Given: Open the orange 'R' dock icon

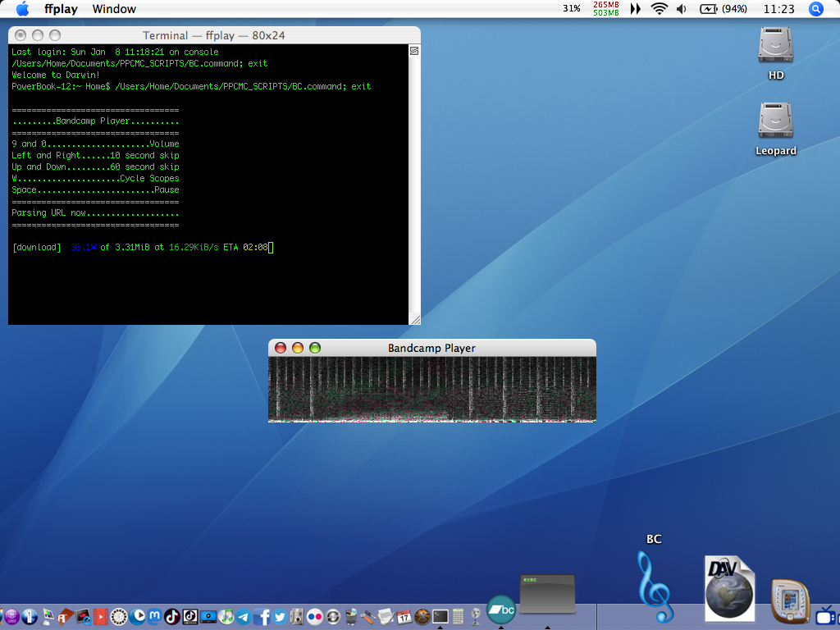Looking at the screenshot, I should point(66,617).
